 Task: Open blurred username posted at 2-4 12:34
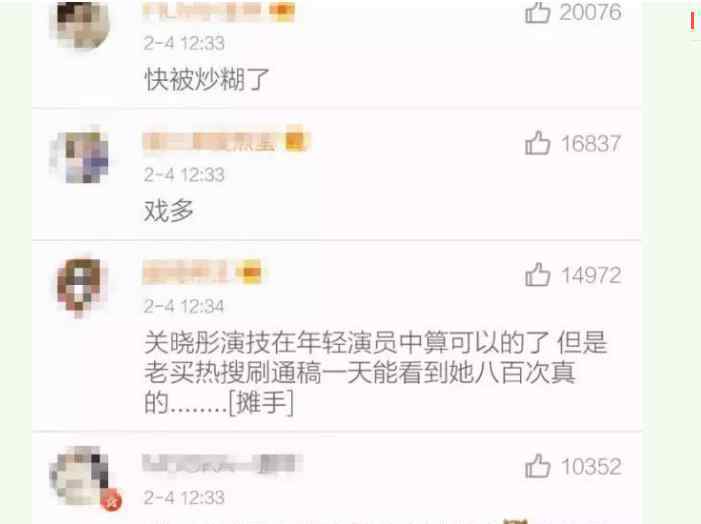[186, 272]
